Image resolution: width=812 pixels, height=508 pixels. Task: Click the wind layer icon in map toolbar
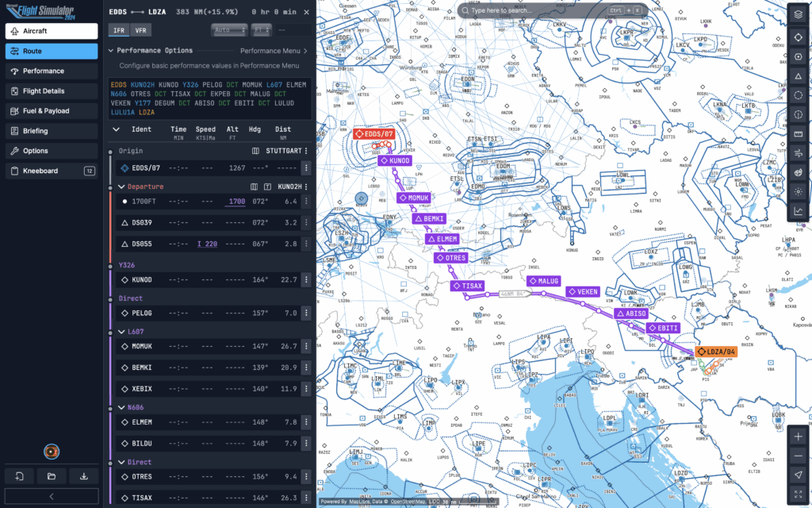[x=798, y=152]
